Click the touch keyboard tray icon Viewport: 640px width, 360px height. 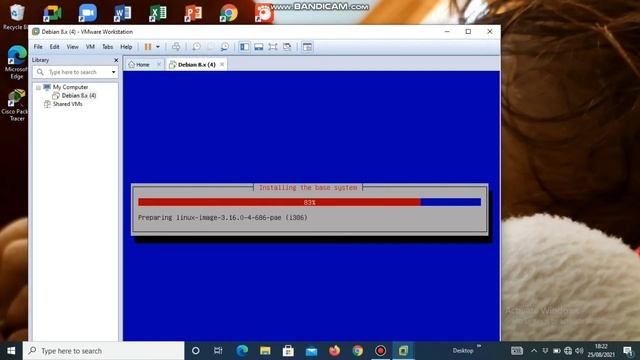pyautogui.click(x=517, y=351)
